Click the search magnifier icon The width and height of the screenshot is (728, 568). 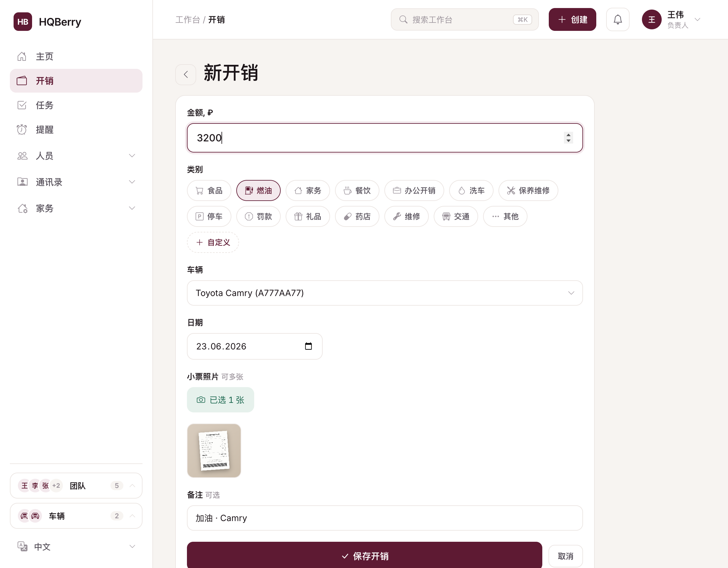click(403, 19)
